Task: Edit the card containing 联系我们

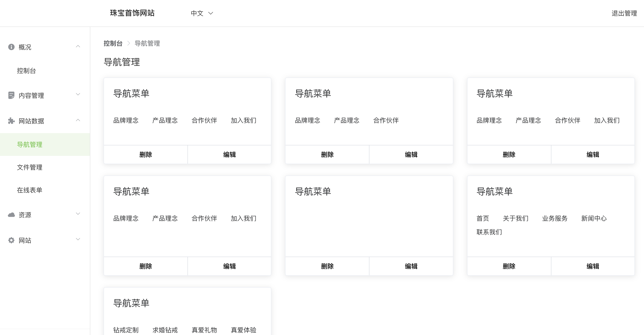Action: click(x=593, y=266)
